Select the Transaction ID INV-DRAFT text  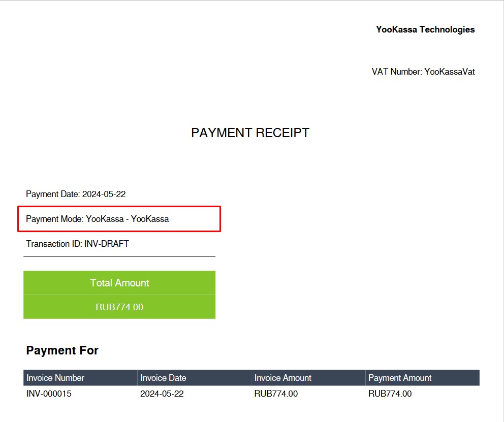[77, 244]
